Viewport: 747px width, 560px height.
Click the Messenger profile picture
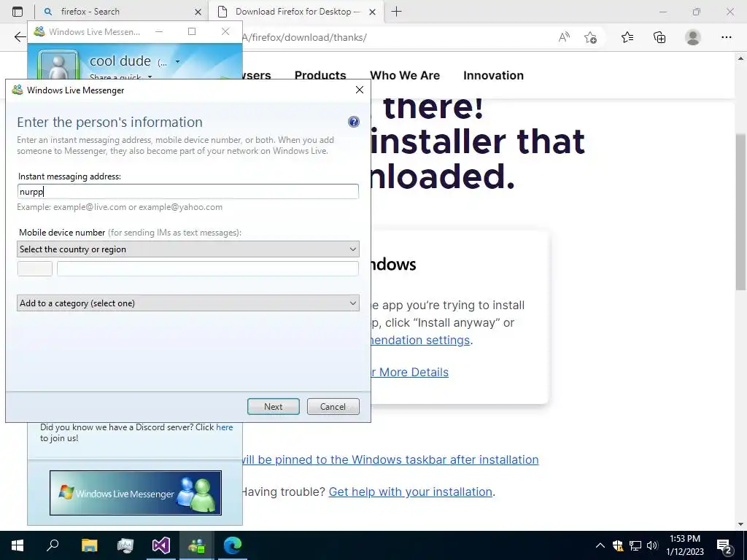pyautogui.click(x=58, y=65)
